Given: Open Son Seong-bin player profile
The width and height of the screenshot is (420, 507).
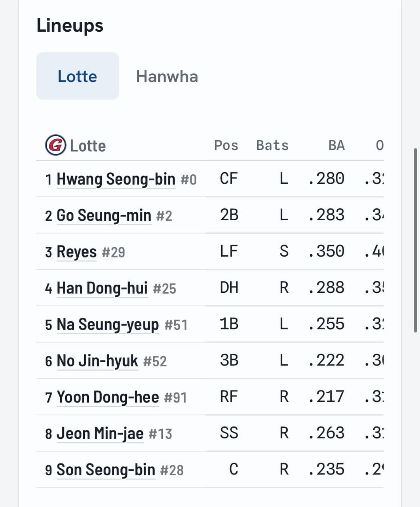Looking at the screenshot, I should pyautogui.click(x=106, y=470).
